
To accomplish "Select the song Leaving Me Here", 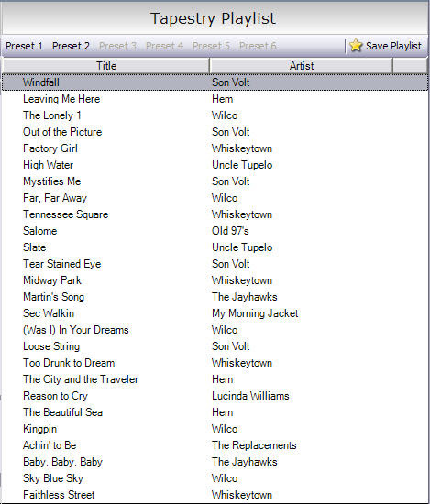I will [x=61, y=99].
